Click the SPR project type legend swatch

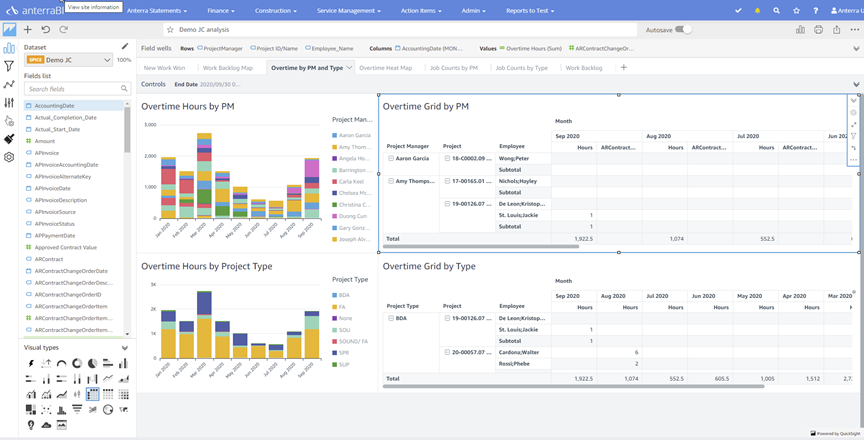click(334, 352)
